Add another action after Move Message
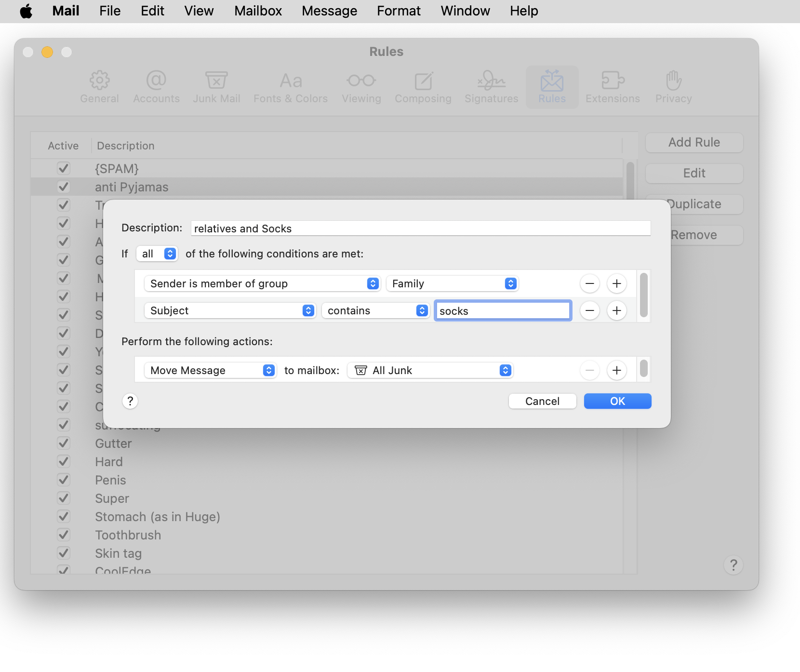The image size is (800, 672). [x=616, y=370]
